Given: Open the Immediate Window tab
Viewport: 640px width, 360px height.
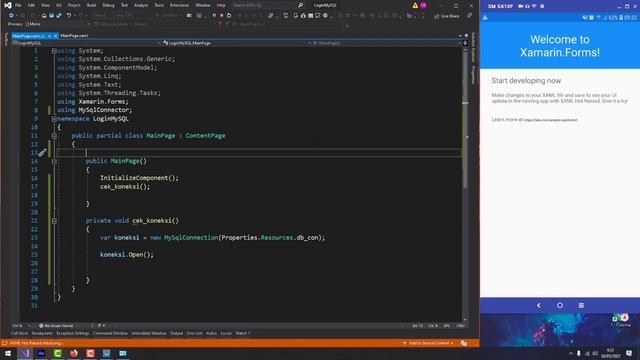Looking at the screenshot, I should [x=149, y=333].
